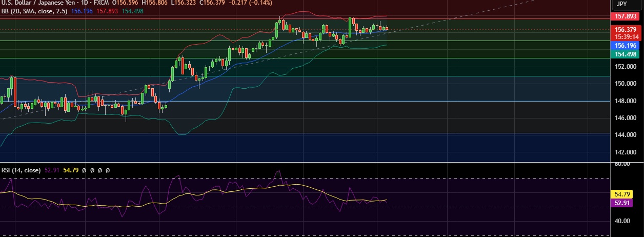Click the green 154.498 BB lower value in legend
Viewport: 644px width, 237px height.
click(x=131, y=11)
